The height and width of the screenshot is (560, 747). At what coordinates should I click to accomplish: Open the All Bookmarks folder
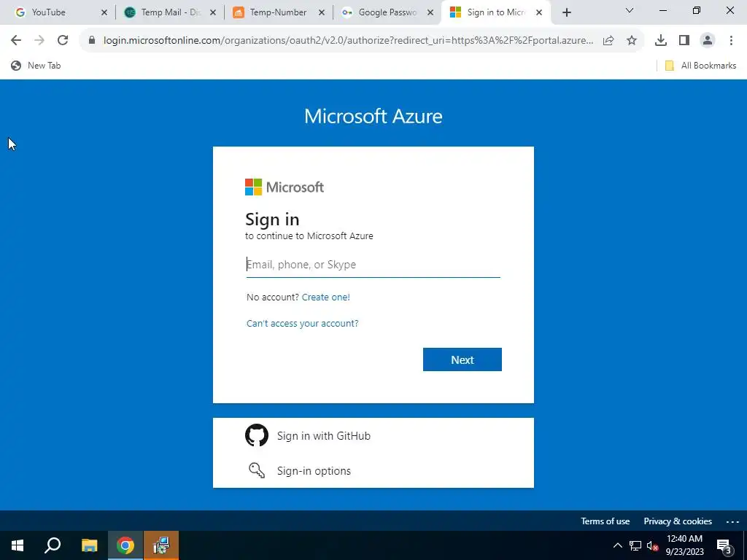click(x=700, y=66)
